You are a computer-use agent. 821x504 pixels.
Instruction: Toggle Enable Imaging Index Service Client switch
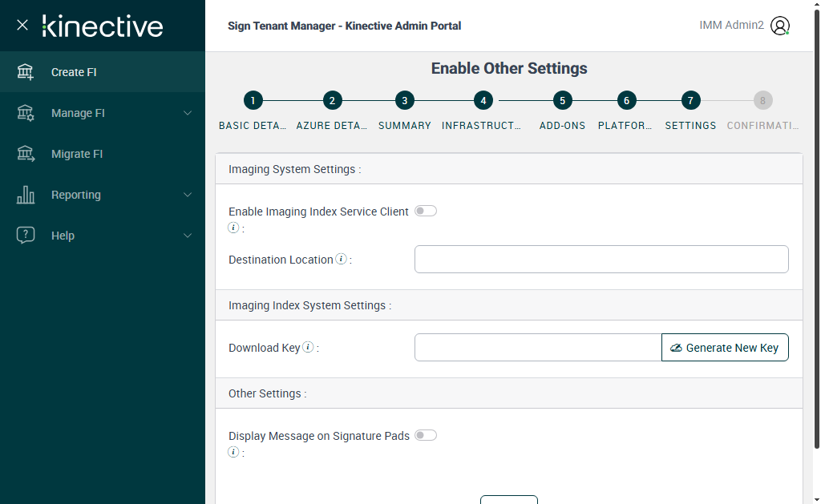(x=426, y=211)
